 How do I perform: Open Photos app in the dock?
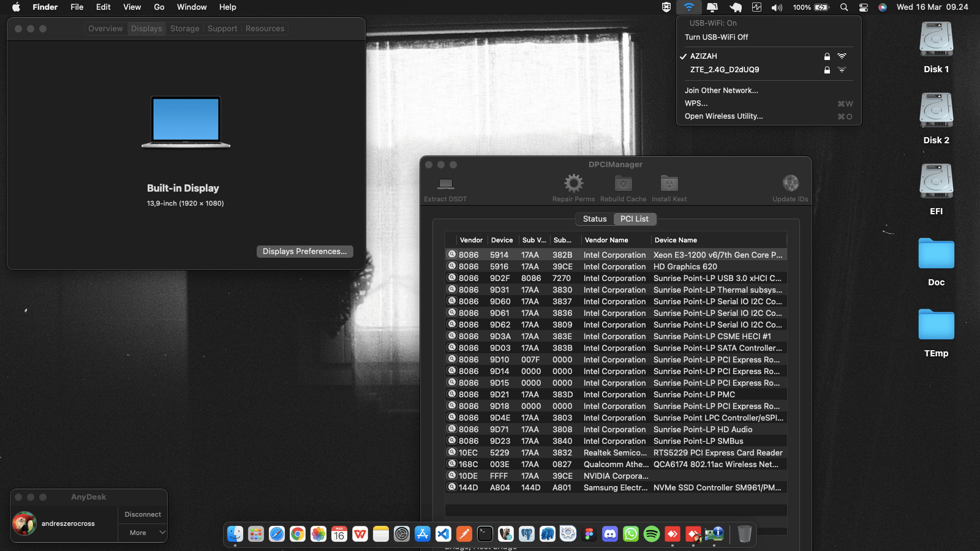[318, 534]
